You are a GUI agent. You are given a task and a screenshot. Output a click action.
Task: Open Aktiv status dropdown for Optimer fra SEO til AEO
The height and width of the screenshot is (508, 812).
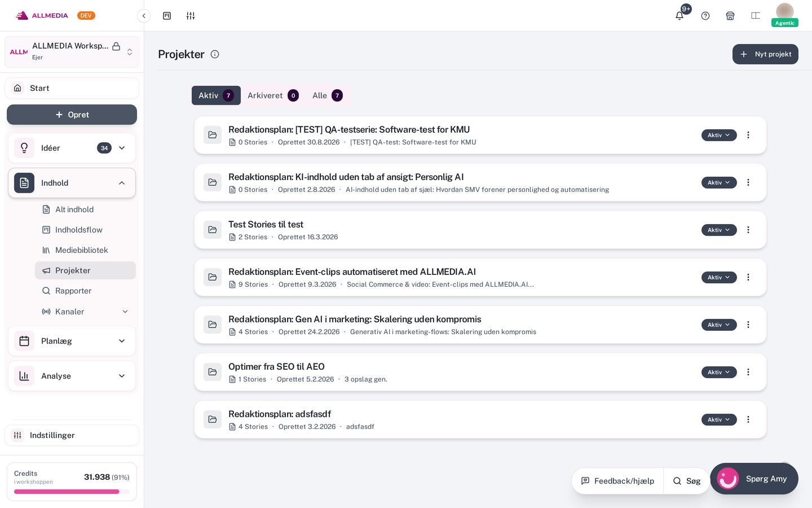coord(719,372)
